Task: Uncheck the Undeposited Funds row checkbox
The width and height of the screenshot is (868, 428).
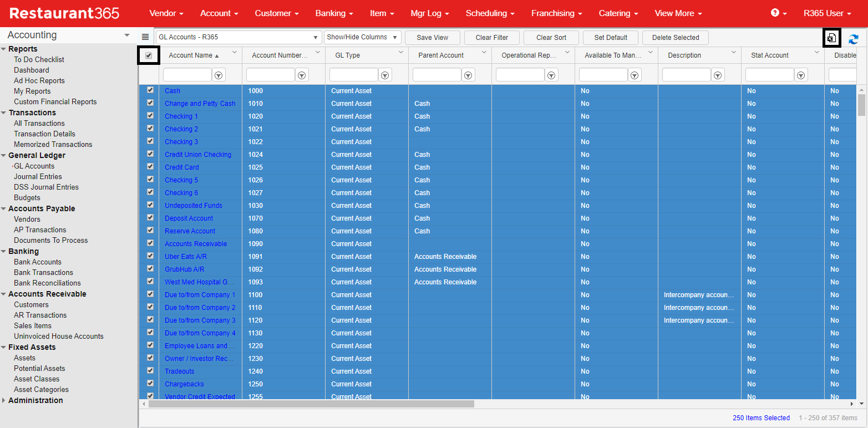Action: (150, 205)
